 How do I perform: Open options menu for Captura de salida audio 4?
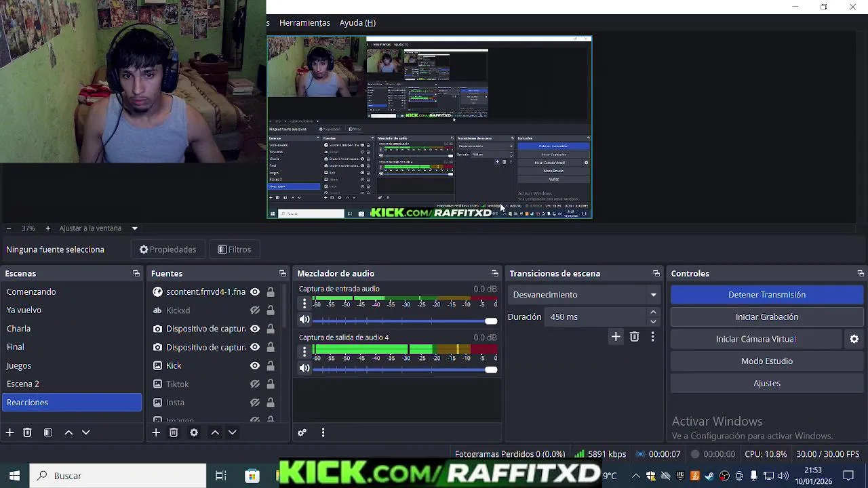coord(304,351)
